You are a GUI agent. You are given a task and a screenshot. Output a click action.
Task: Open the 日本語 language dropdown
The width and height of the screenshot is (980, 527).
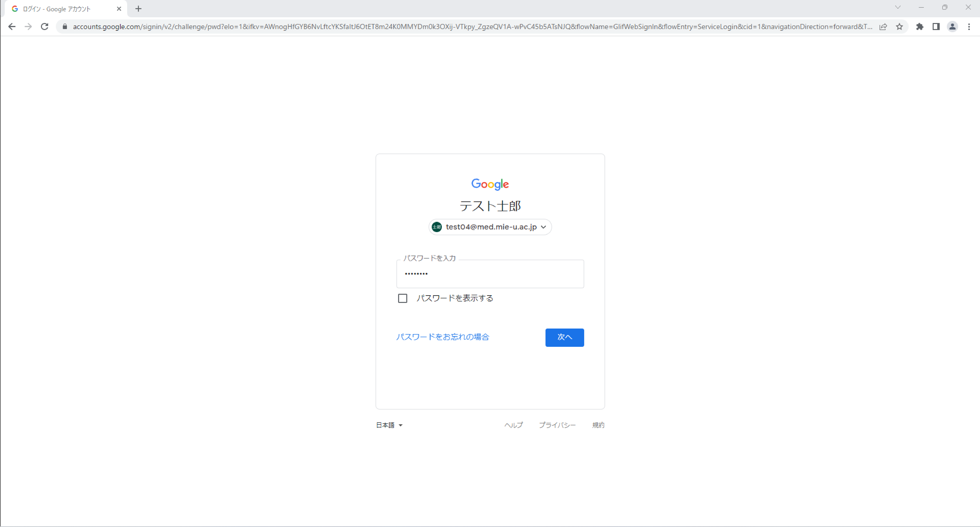[x=389, y=425]
